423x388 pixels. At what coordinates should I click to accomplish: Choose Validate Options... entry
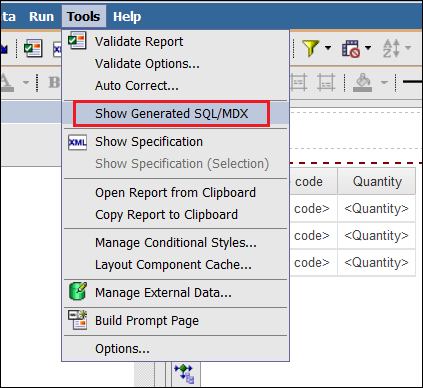click(176, 64)
